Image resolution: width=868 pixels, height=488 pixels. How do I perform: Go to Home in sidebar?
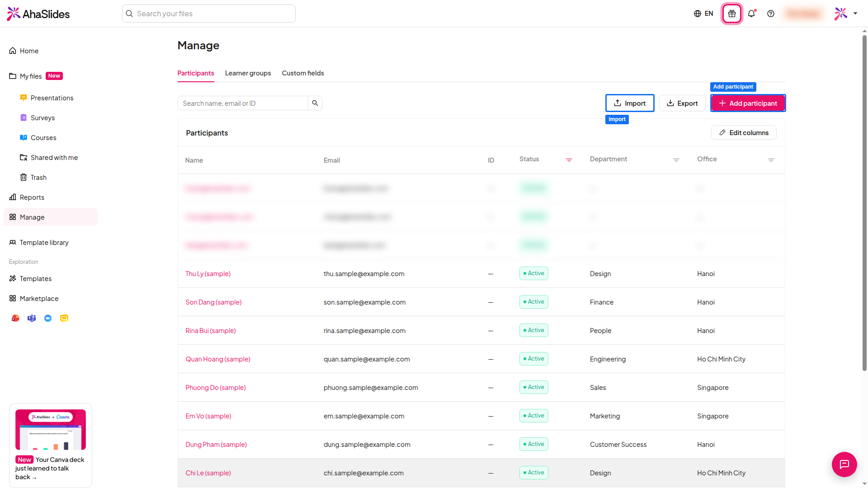[51, 51]
